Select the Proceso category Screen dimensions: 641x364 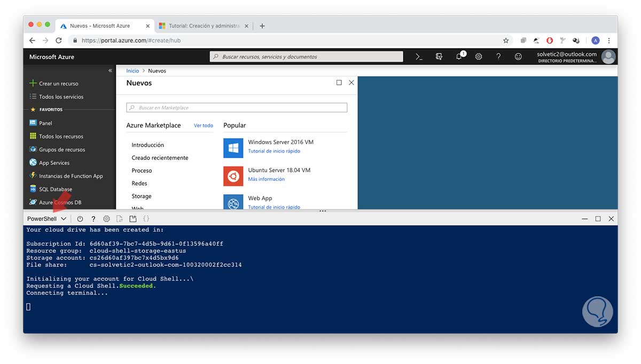click(142, 170)
